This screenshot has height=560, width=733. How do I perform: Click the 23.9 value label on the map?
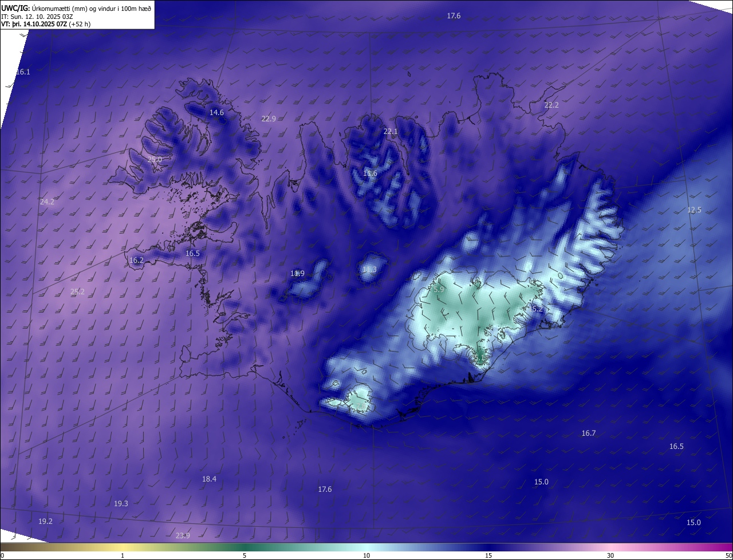click(x=183, y=536)
